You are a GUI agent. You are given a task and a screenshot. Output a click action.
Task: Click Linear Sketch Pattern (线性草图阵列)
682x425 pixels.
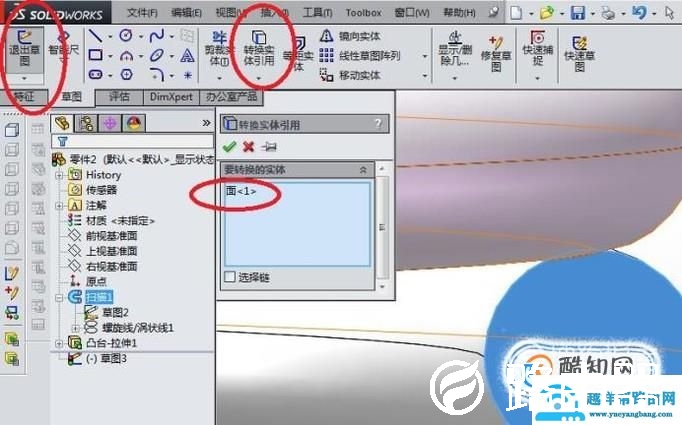pyautogui.click(x=359, y=56)
